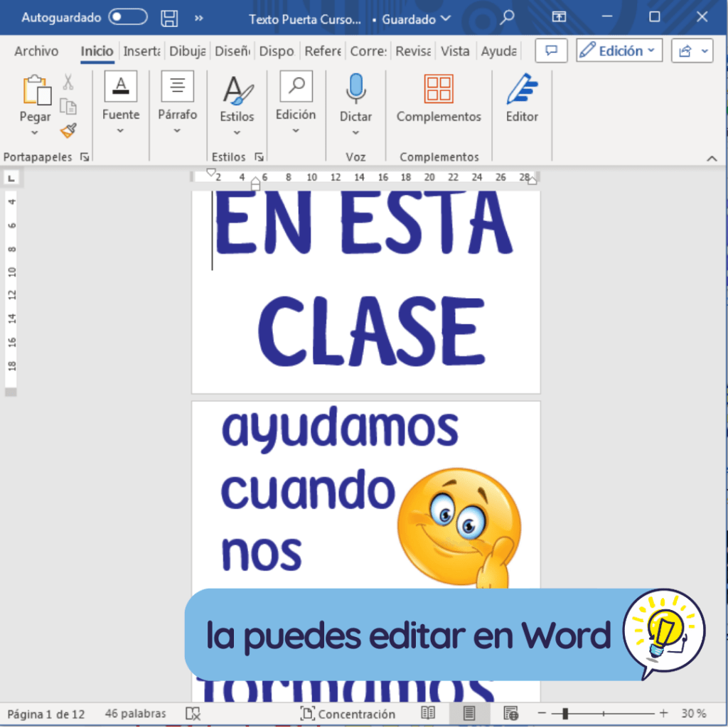Open the search magnifier in title bar
This screenshot has width=728, height=728.
coord(507,18)
